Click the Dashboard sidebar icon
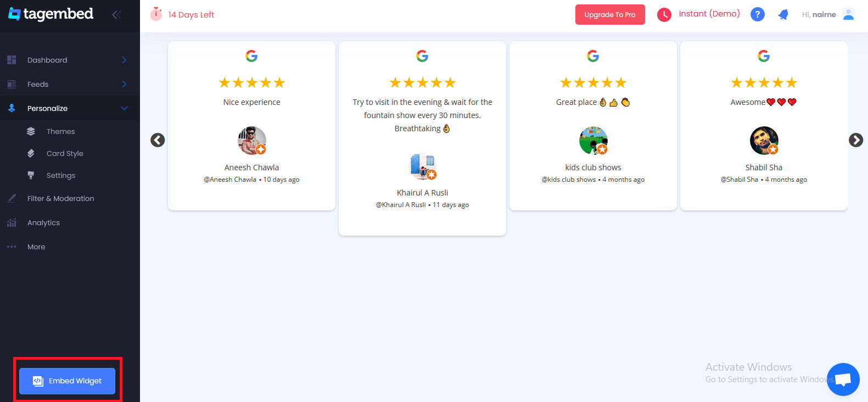 [12, 60]
